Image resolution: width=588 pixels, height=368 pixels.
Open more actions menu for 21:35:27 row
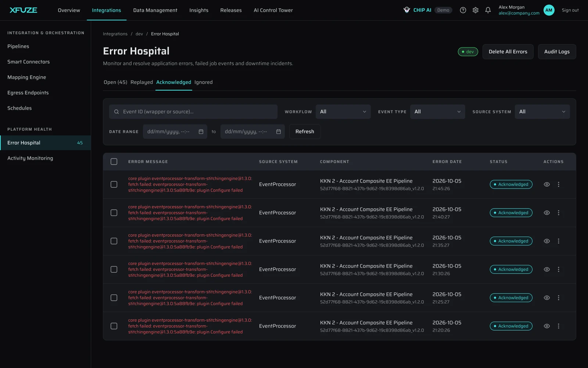coord(559,241)
